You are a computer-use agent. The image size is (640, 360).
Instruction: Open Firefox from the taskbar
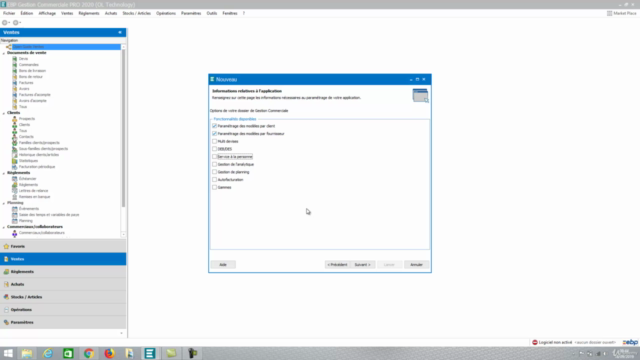[109, 353]
